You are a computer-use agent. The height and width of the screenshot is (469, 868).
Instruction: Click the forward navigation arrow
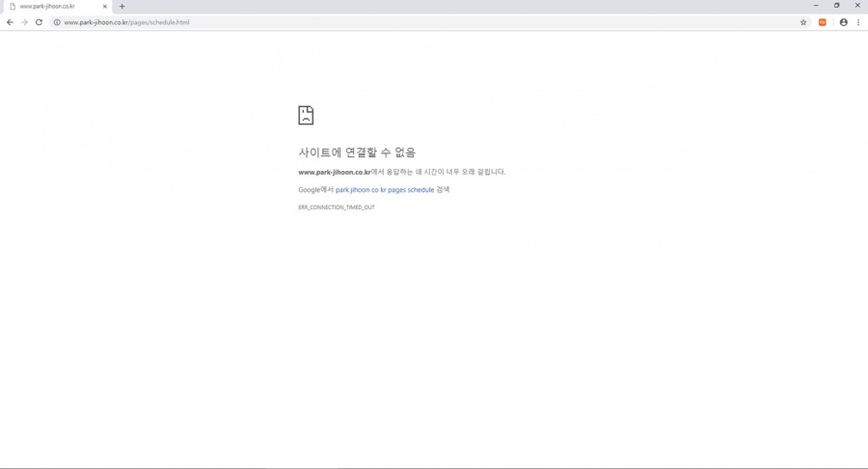(24, 22)
